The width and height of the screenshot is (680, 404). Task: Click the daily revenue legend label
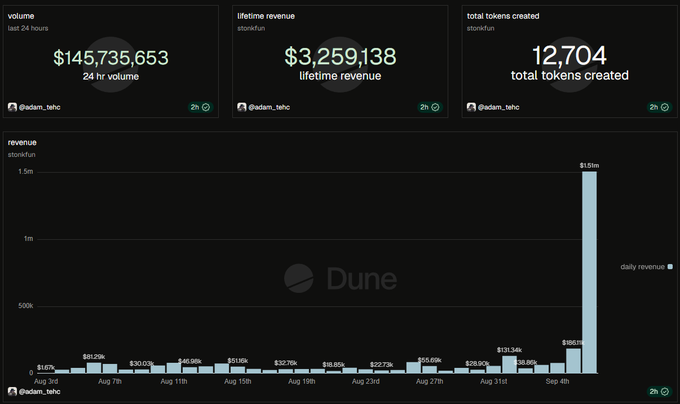point(642,267)
